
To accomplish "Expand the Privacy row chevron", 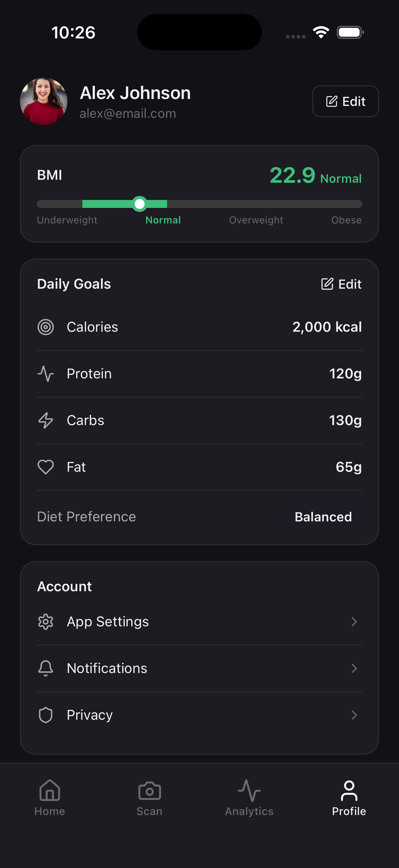I will [x=354, y=715].
